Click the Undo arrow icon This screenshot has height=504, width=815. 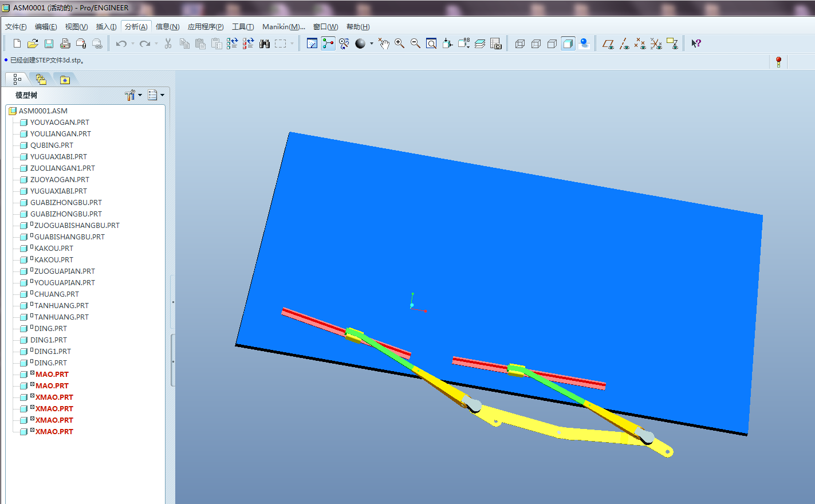(x=121, y=44)
